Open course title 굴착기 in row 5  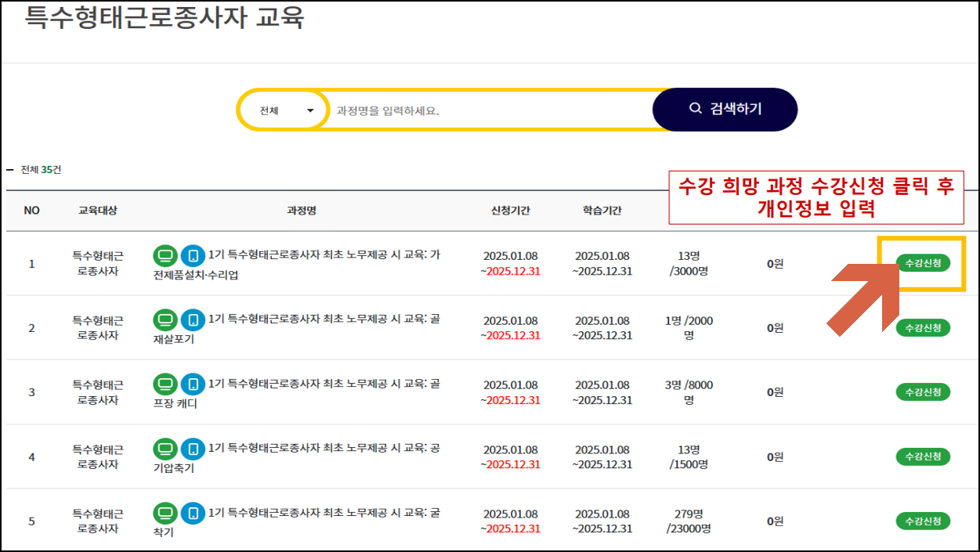(297, 522)
